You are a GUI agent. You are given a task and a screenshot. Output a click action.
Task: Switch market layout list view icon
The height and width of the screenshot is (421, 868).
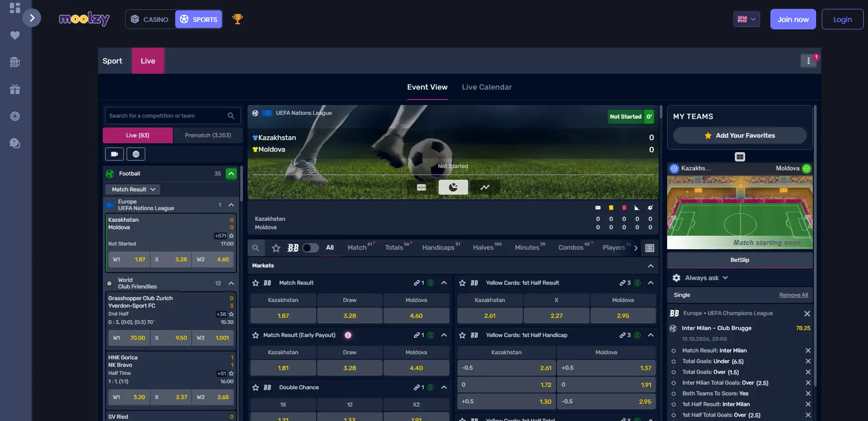650,248
